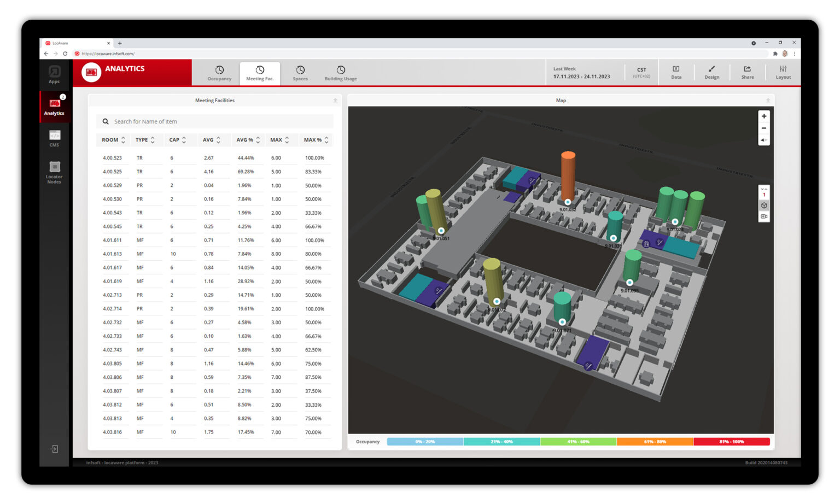Open Share options from the top toolbar
The image size is (840, 504).
coord(747,73)
